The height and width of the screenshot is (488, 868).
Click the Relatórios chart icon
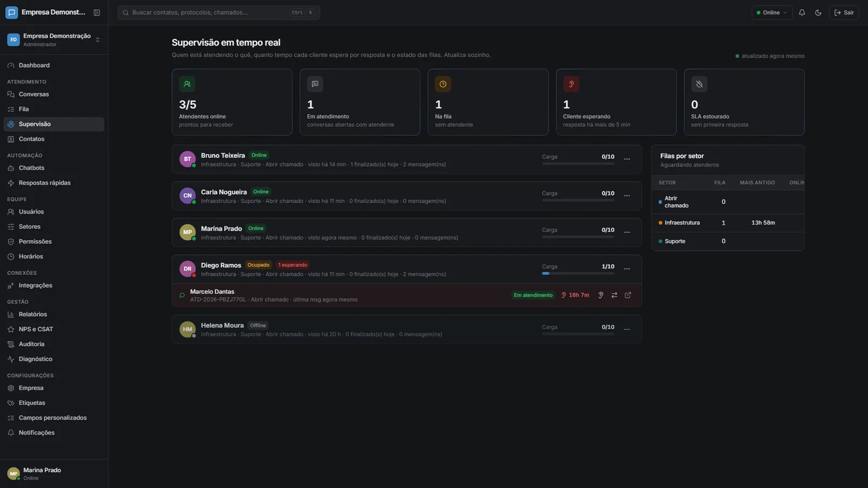click(x=11, y=314)
